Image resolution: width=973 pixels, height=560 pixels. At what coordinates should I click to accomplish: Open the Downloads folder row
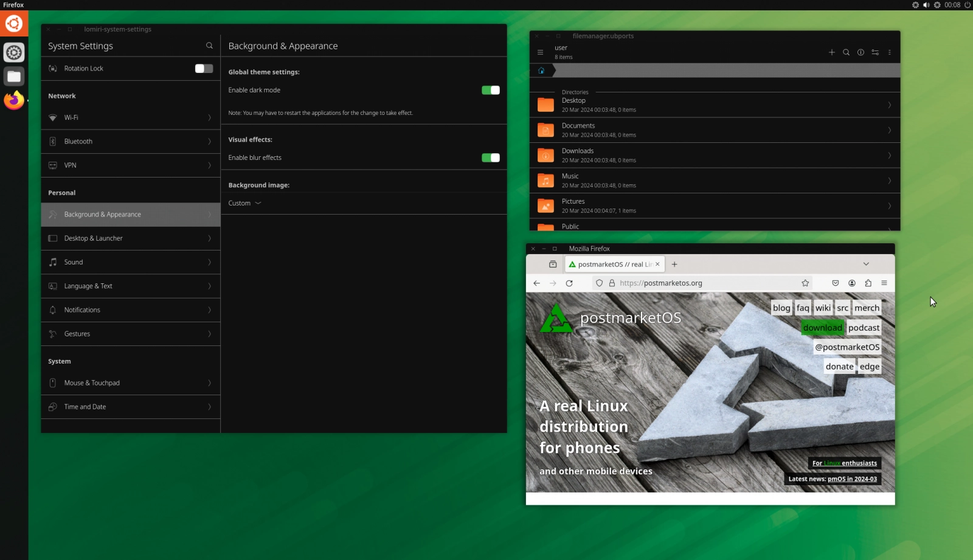click(715, 156)
